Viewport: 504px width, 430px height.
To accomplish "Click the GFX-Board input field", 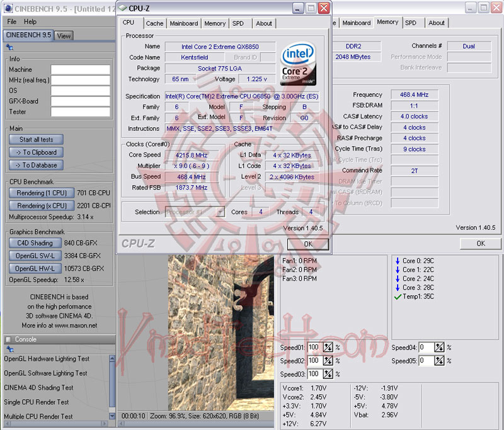I will pyautogui.click(x=81, y=101).
